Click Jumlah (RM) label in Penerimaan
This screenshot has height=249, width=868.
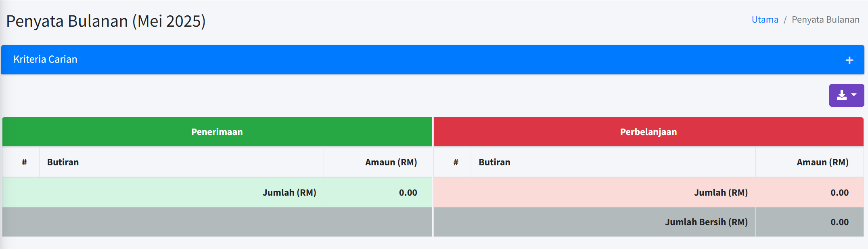[x=289, y=192]
